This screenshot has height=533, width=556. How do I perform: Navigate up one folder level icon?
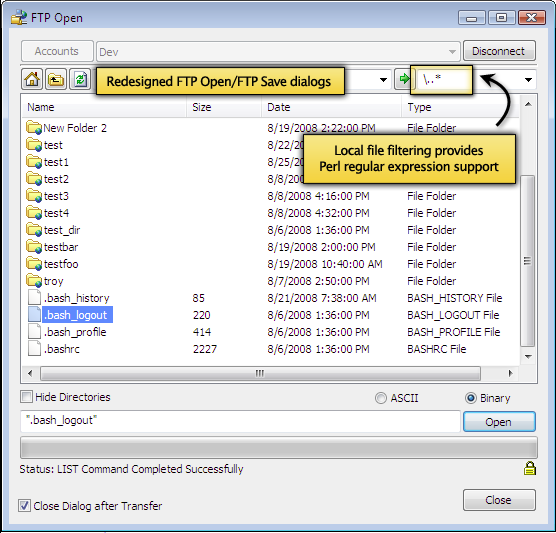pos(56,79)
